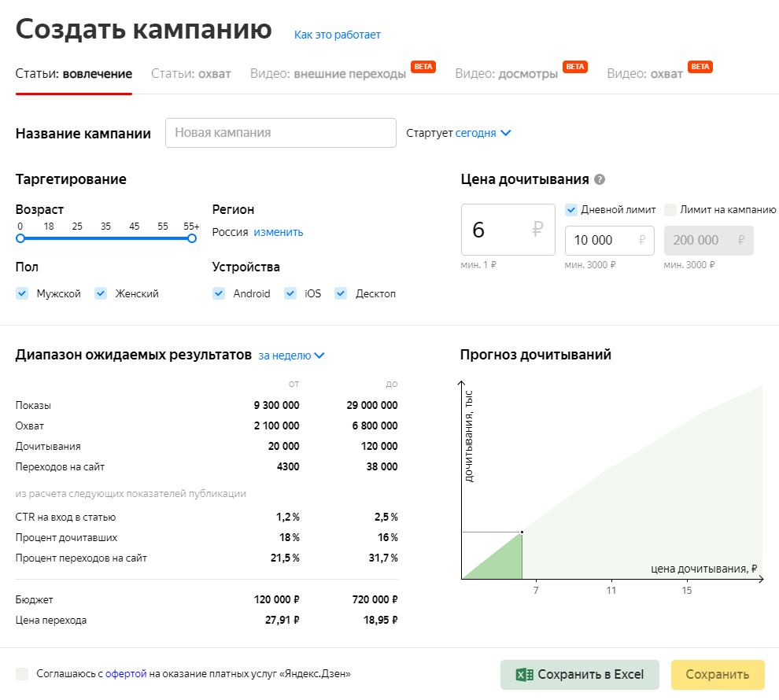Click the 11 tick on chart price axis
This screenshot has height=700, width=779.
pyautogui.click(x=611, y=591)
